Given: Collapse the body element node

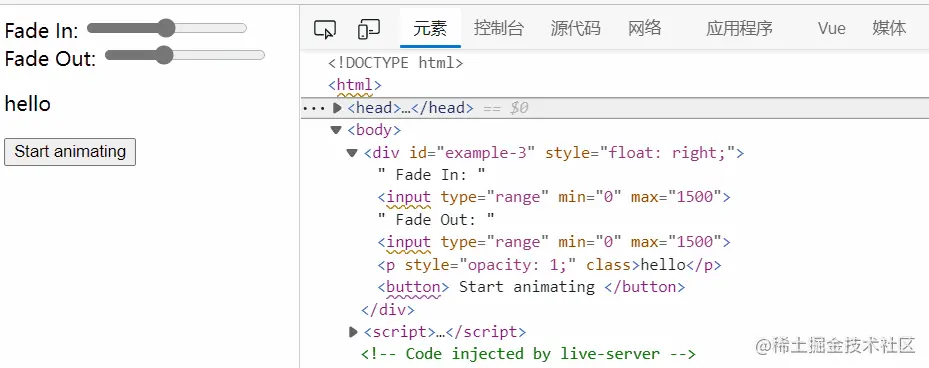Looking at the screenshot, I should click(337, 130).
